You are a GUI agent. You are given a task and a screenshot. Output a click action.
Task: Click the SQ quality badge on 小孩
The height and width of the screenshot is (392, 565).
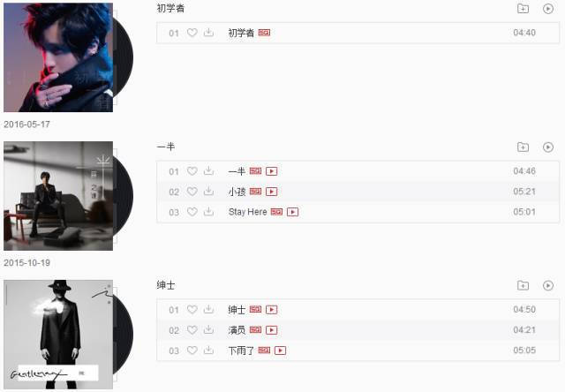[x=255, y=192]
